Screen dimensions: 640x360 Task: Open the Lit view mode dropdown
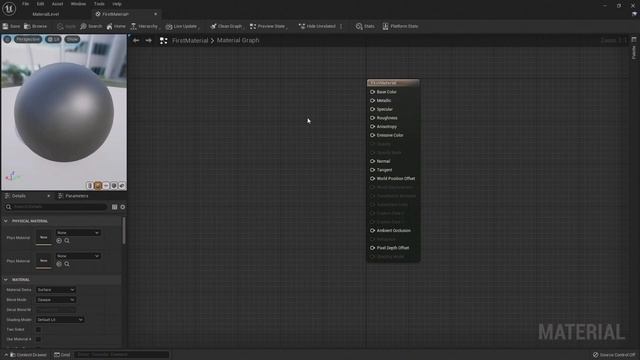(53, 39)
